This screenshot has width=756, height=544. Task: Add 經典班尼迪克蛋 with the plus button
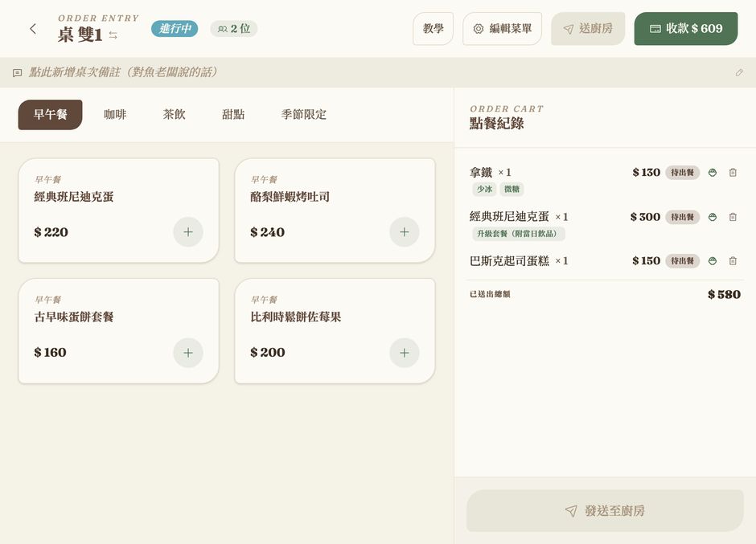point(188,232)
